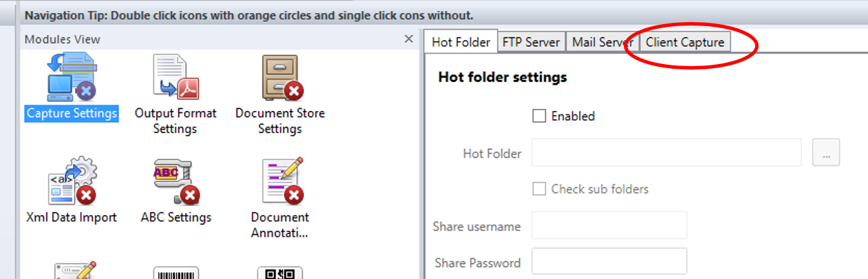Click the Output Format Settings icon
Image resolution: width=868 pixels, height=279 pixels.
(x=175, y=78)
